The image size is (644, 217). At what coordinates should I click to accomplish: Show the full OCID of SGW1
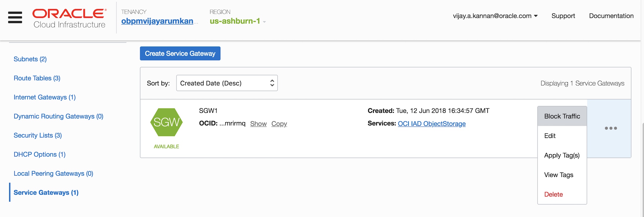coord(258,124)
